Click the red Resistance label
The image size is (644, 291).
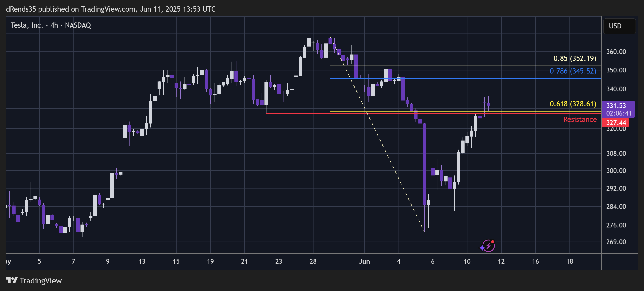click(580, 120)
